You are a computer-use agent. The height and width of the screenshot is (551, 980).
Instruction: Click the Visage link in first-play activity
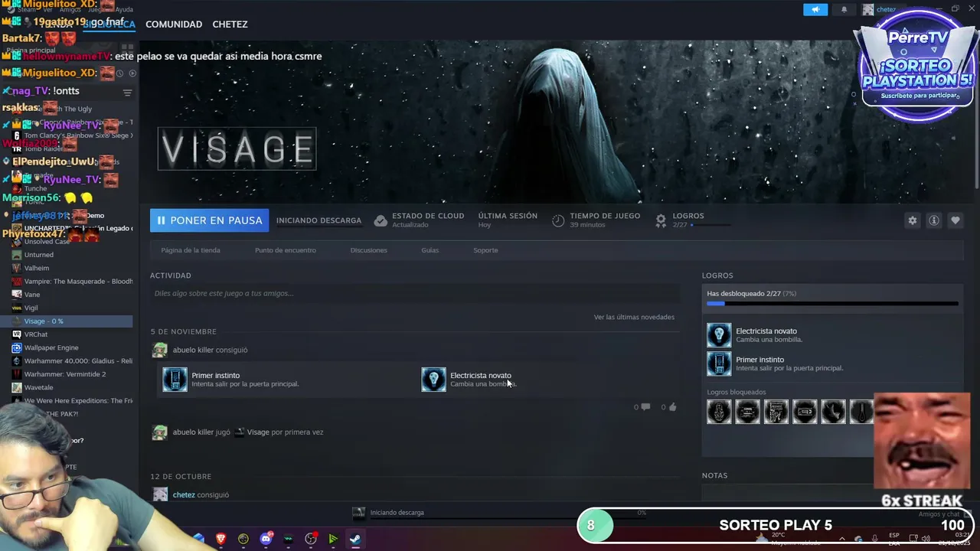[x=258, y=432]
